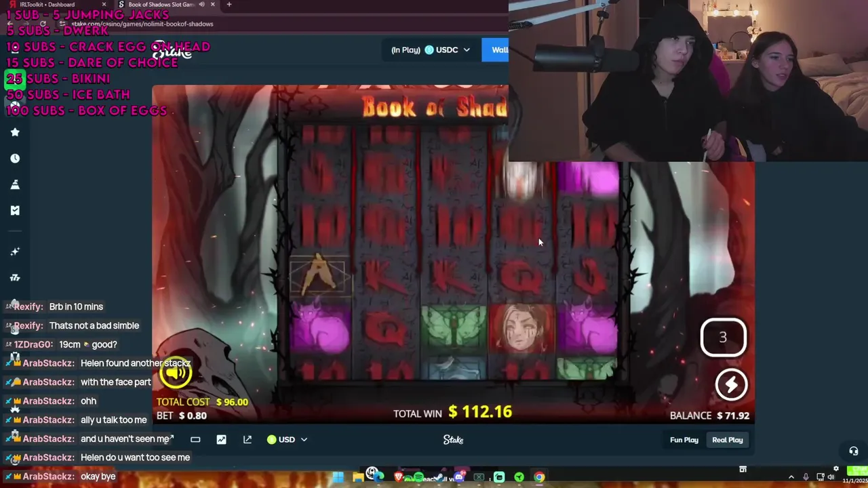Reload the Stake page
Screen dimensions: 868x488
click(42, 24)
